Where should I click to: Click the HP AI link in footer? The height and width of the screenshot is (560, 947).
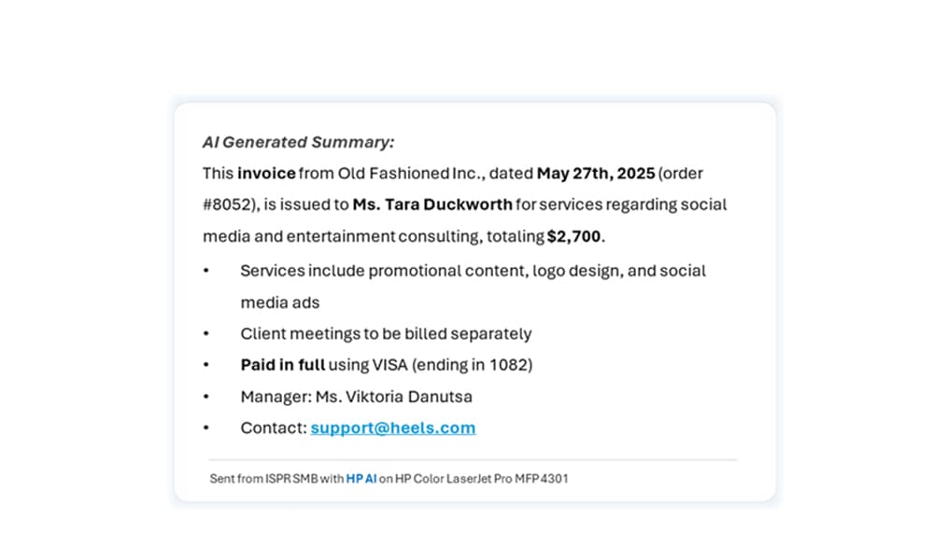[361, 479]
